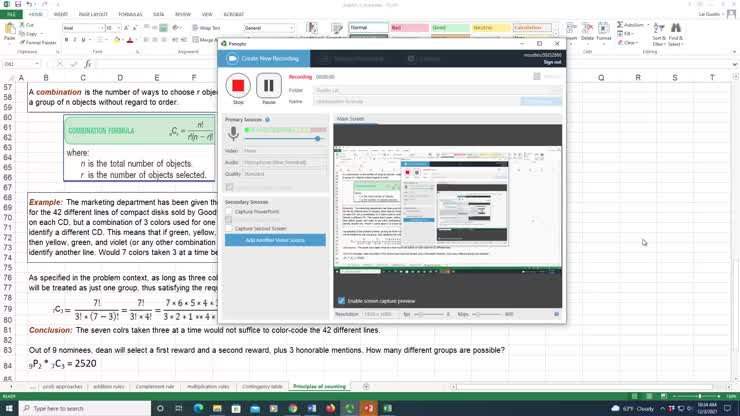740x416 pixels.
Task: Open the Audio source dropdown
Action: click(x=283, y=161)
